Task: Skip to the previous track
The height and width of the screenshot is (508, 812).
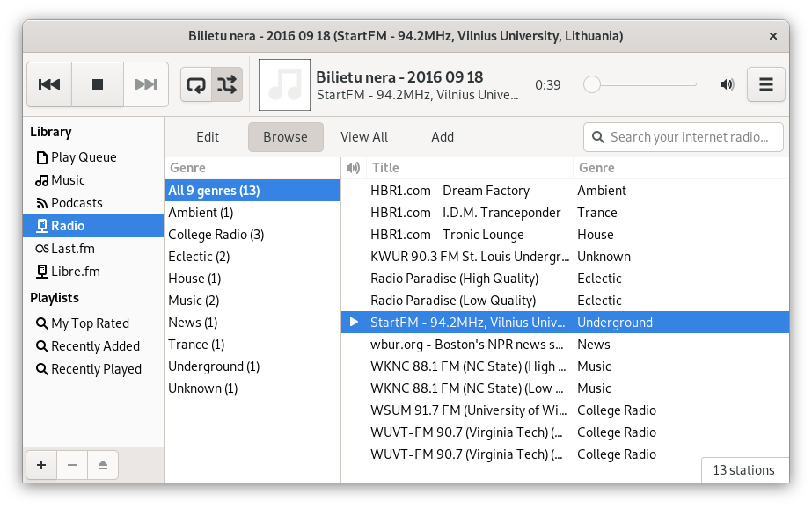Action: pos(49,84)
